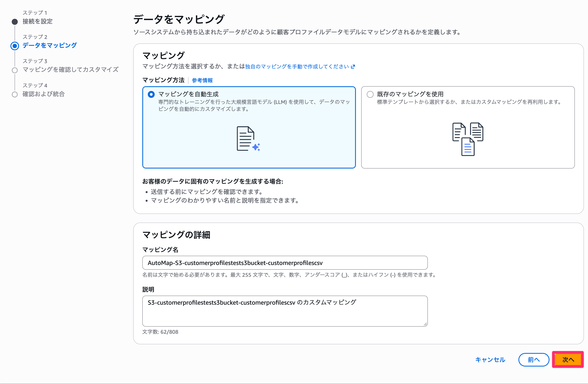
Task: Click the auto-generate document sparkle icon
Action: click(x=248, y=139)
